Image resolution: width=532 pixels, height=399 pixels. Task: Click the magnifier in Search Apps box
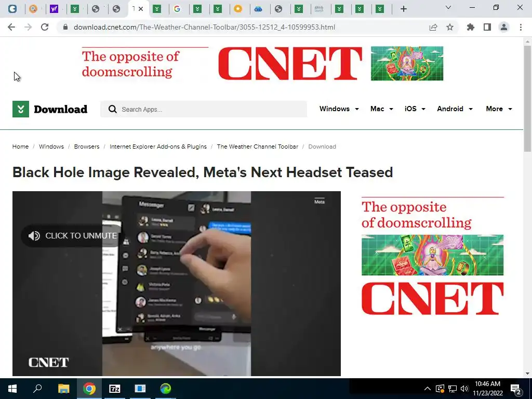pyautogui.click(x=113, y=109)
